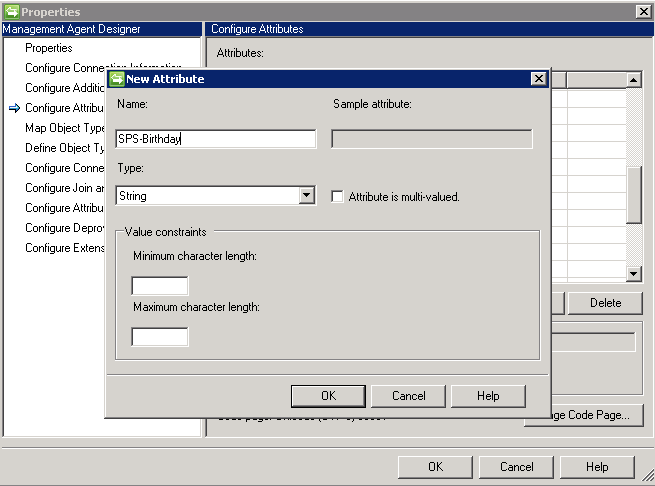Screen dimensions: 655x486
Task: Click the Properties window resize grip
Action: (x=648, y=475)
